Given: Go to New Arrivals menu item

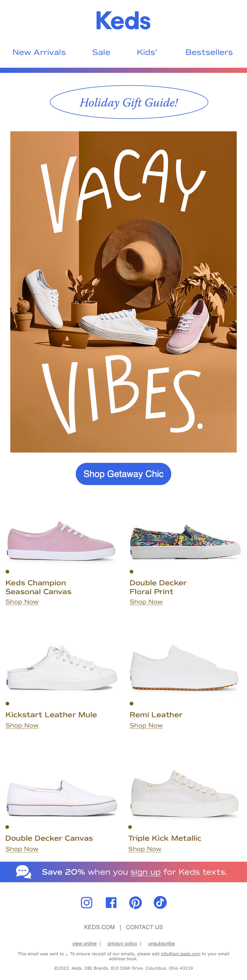Looking at the screenshot, I should click(x=39, y=52).
